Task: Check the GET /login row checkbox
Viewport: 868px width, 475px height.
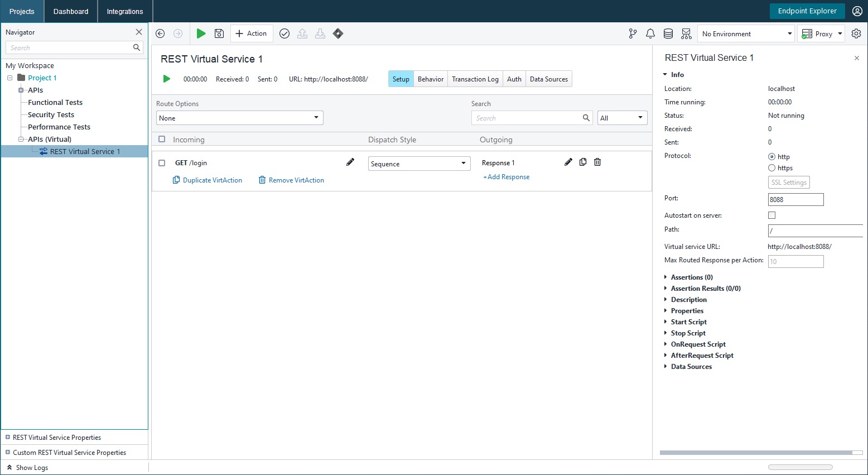Action: (161, 162)
